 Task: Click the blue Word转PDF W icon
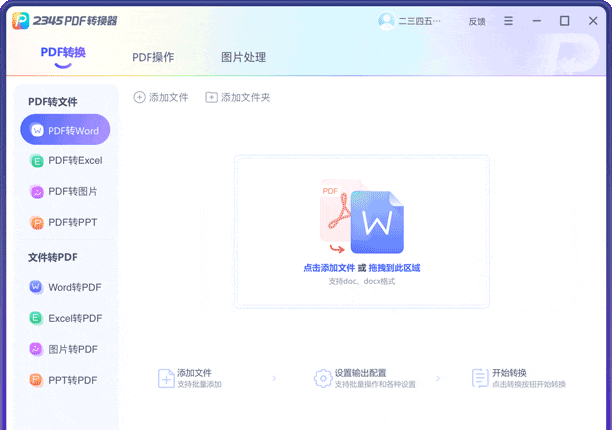pyautogui.click(x=36, y=287)
